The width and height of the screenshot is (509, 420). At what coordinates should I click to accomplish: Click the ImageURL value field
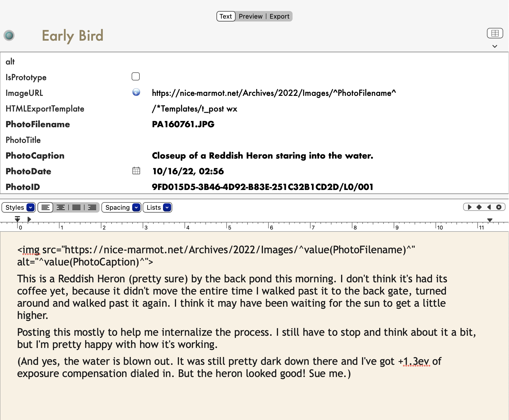(x=274, y=93)
